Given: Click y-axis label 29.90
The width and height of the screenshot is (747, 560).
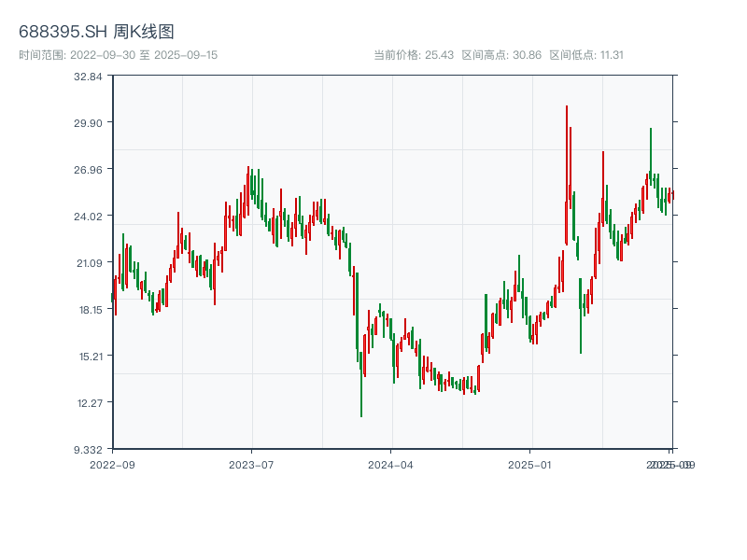Looking at the screenshot, I should click(x=88, y=123).
